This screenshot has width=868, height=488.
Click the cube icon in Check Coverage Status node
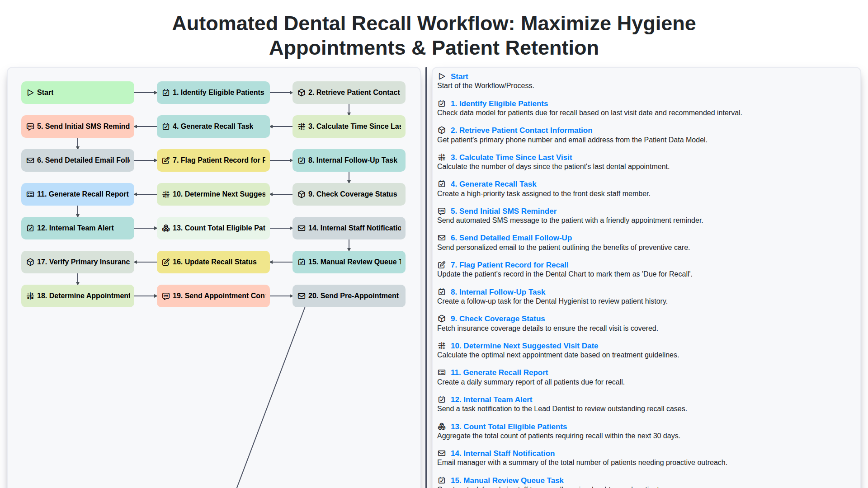click(302, 194)
